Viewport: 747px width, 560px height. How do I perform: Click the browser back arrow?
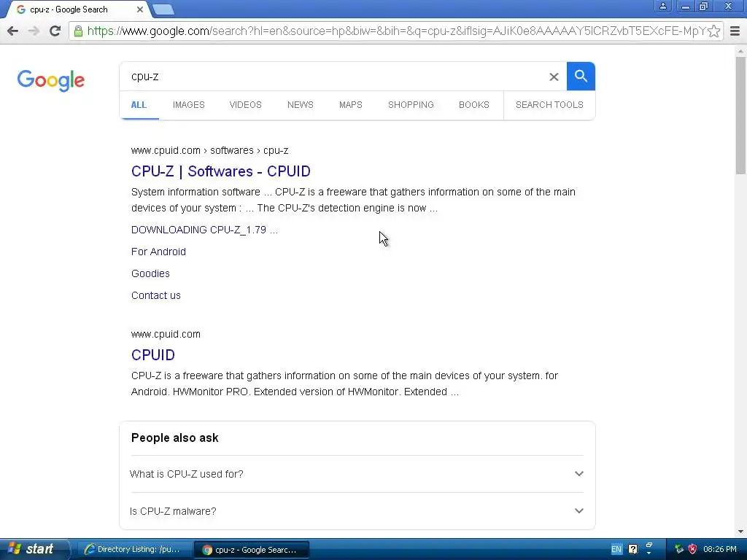pos(13,31)
